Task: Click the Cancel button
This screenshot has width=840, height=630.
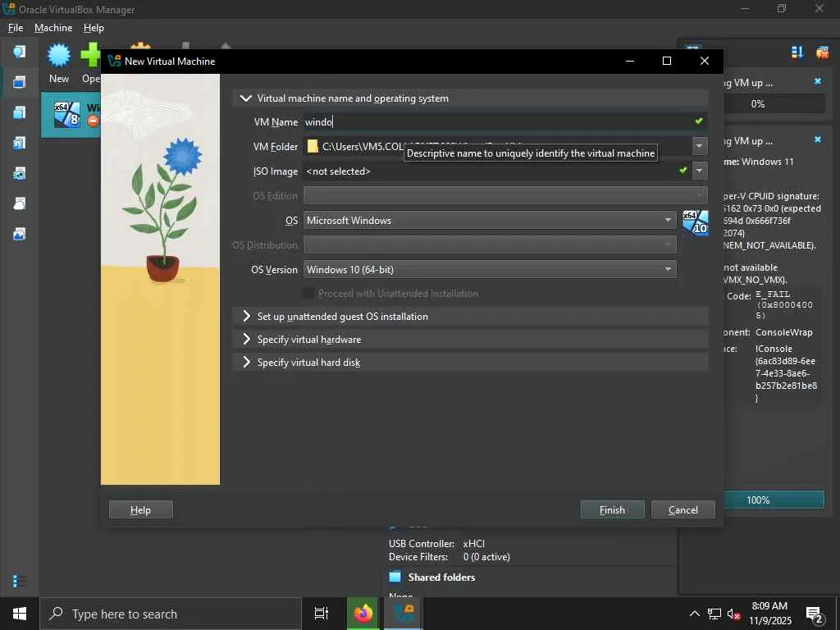Action: [x=683, y=509]
